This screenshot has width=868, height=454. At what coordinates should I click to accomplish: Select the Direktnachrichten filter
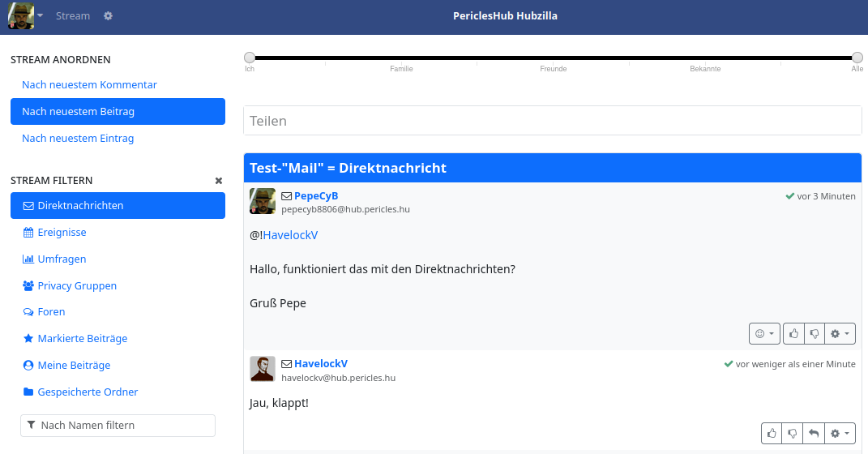point(118,205)
